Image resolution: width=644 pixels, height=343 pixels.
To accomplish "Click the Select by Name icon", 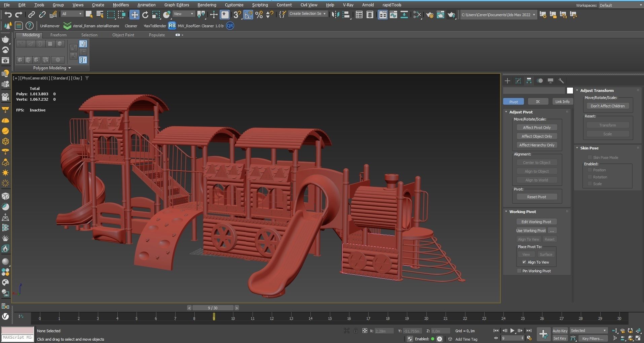I will [100, 14].
